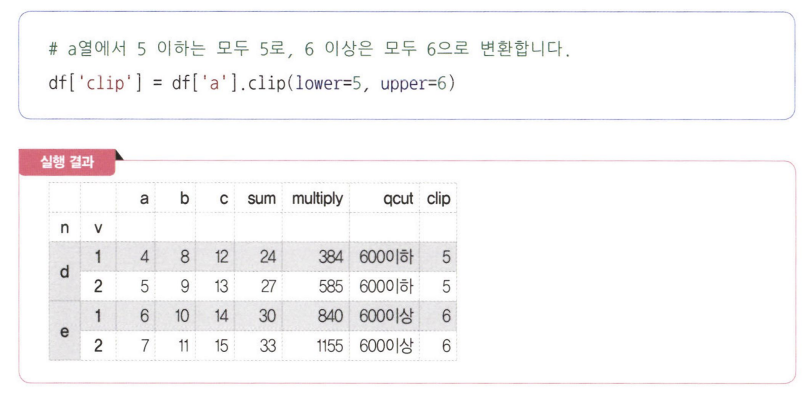Click the 'd' index group cell
This screenshot has width=804, height=393.
pos(65,271)
